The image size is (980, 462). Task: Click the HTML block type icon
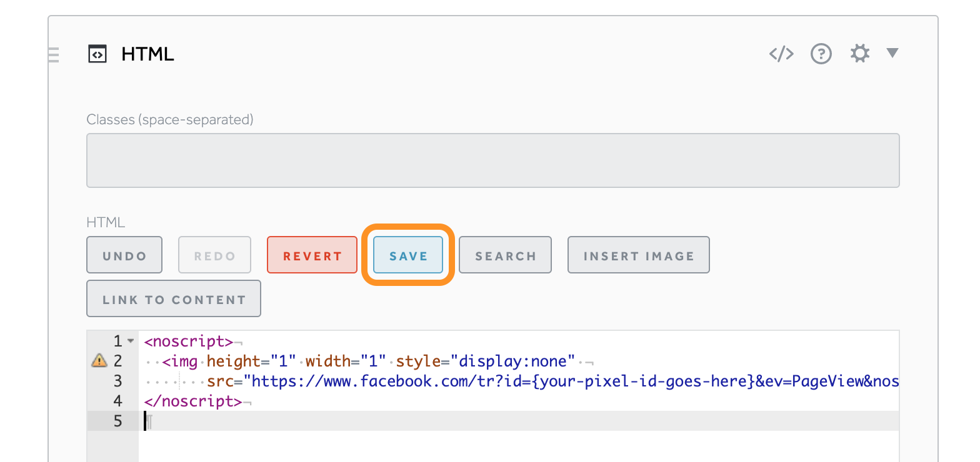coord(97,54)
